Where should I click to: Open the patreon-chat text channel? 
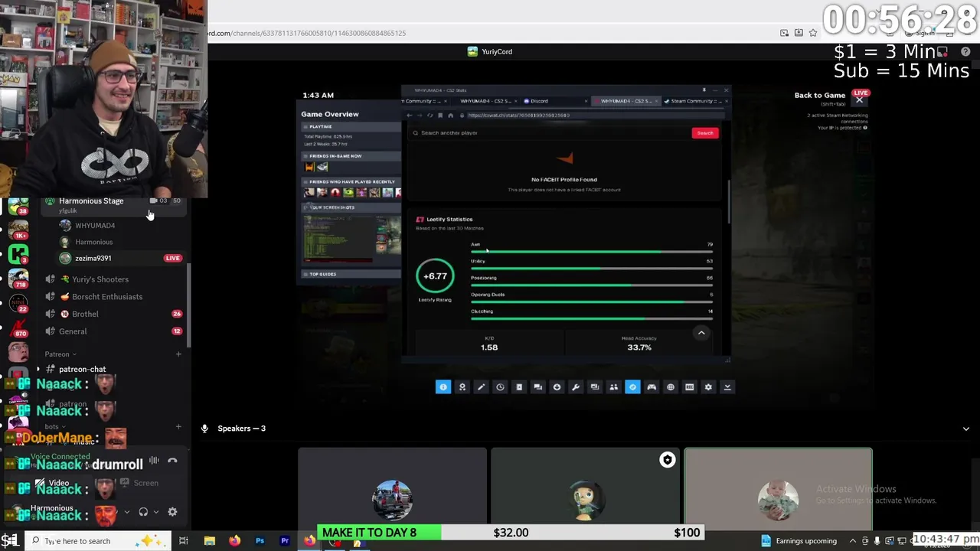pos(83,370)
